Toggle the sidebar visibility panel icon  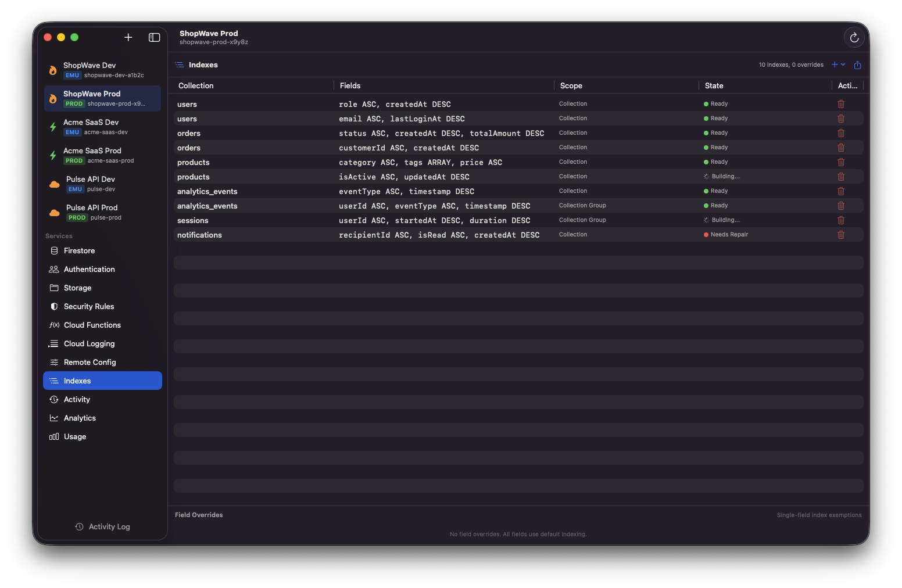154,37
